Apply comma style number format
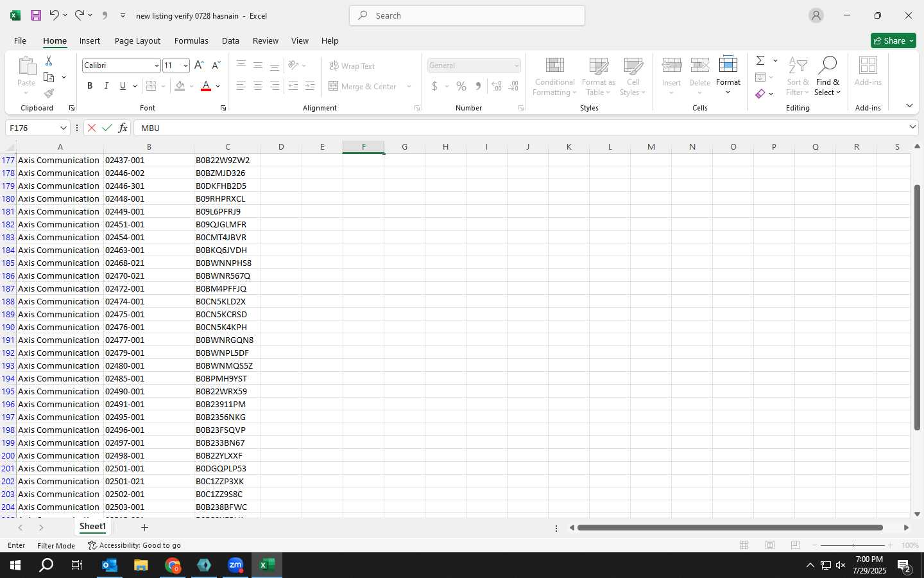Viewport: 924px width, 578px height. tap(478, 86)
